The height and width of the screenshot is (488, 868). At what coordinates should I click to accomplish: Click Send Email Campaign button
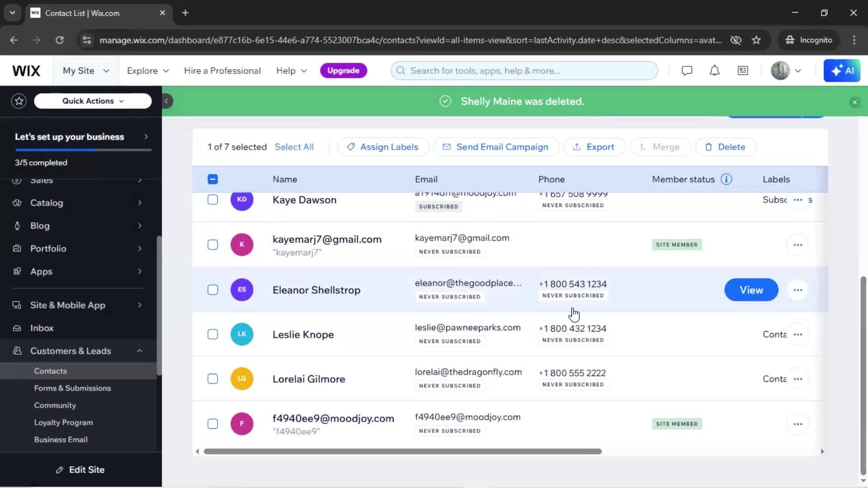[x=496, y=147]
